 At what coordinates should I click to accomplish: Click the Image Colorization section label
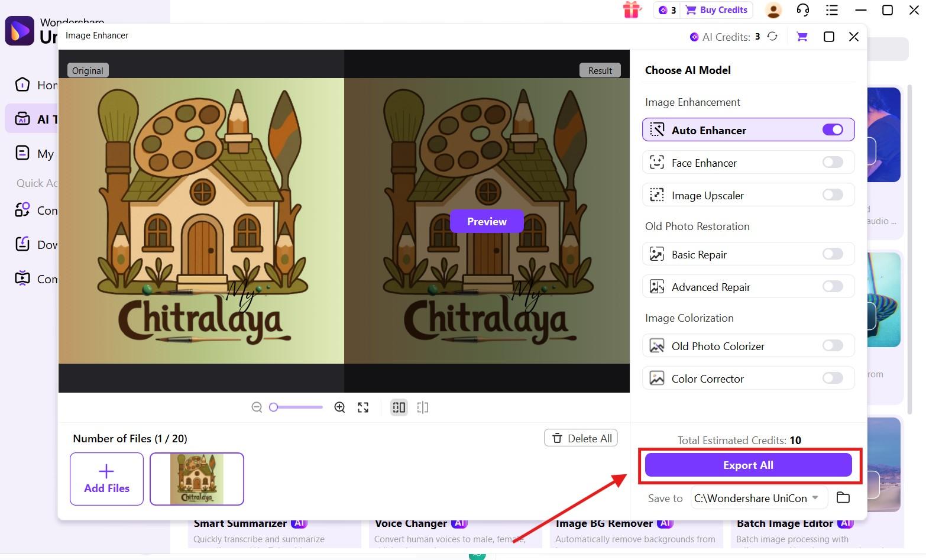click(x=689, y=318)
